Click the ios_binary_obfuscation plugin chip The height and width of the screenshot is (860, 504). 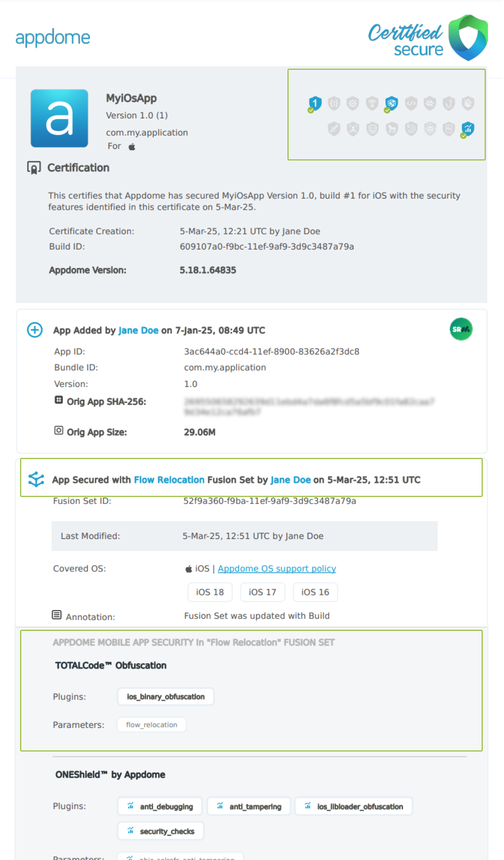(166, 697)
